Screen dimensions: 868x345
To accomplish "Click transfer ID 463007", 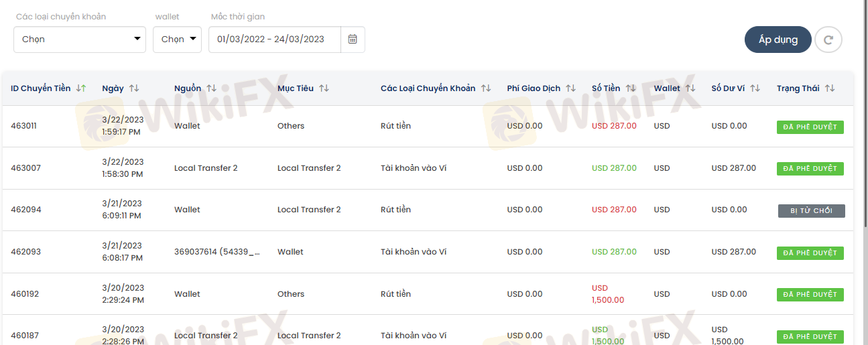I will 25,168.
